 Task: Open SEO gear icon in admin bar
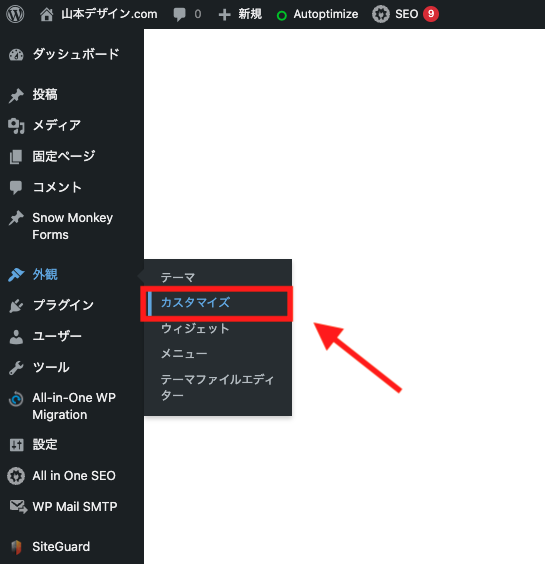point(381,14)
